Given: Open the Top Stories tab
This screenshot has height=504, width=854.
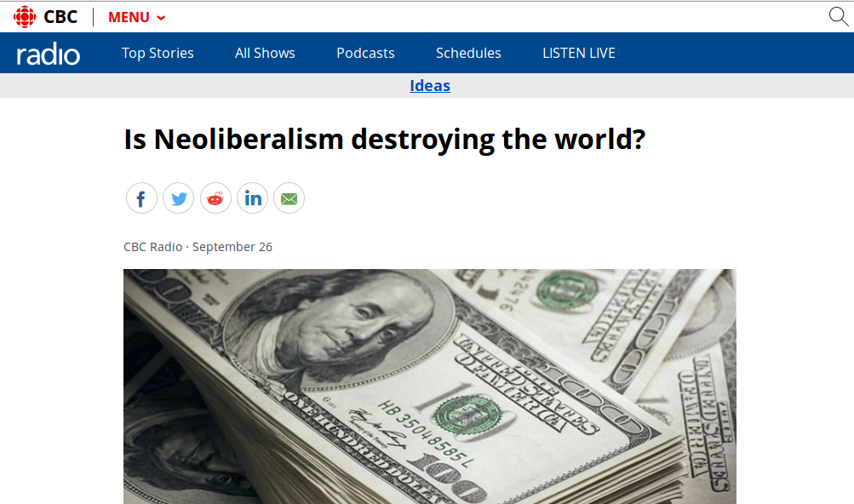Looking at the screenshot, I should pos(158,53).
